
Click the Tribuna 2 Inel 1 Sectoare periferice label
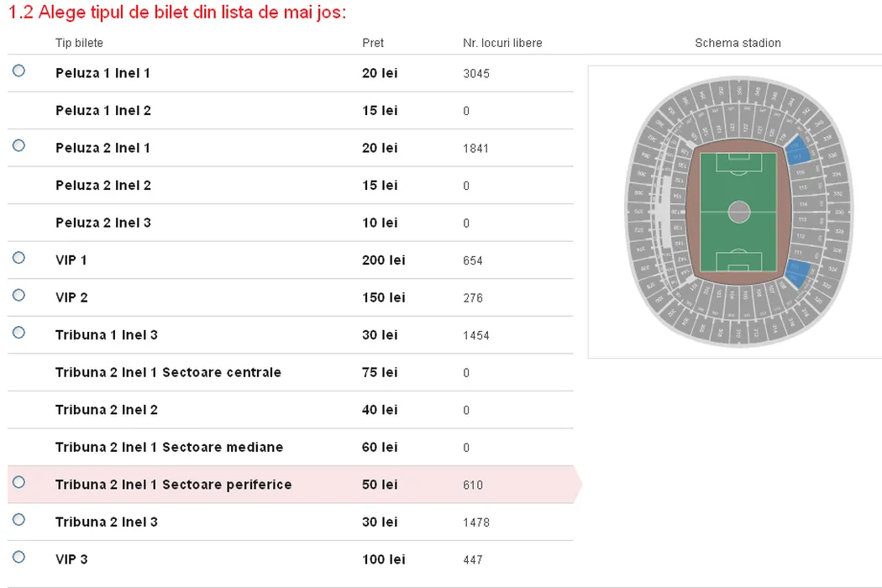tap(173, 485)
